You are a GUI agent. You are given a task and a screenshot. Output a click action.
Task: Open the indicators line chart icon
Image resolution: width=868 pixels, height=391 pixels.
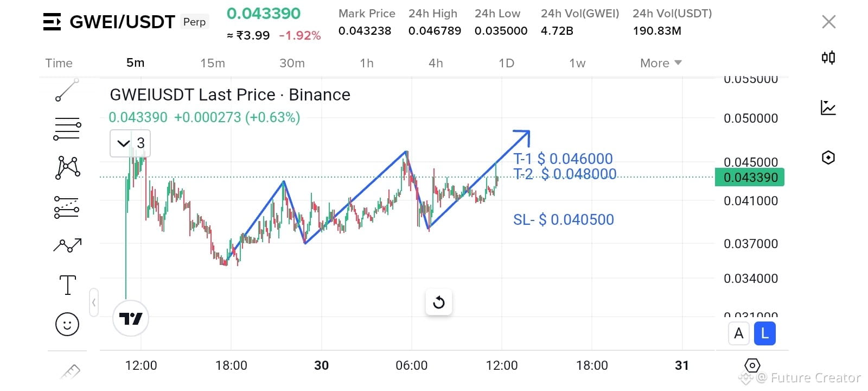(x=828, y=108)
